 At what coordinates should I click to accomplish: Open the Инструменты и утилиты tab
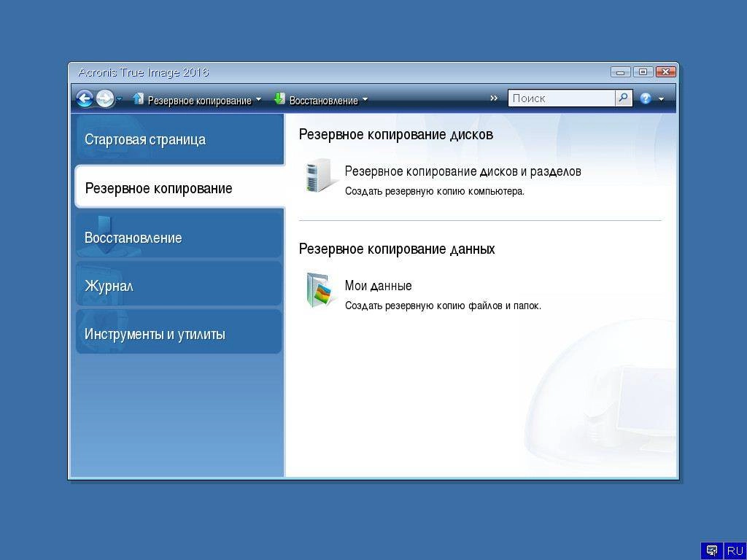tap(179, 333)
